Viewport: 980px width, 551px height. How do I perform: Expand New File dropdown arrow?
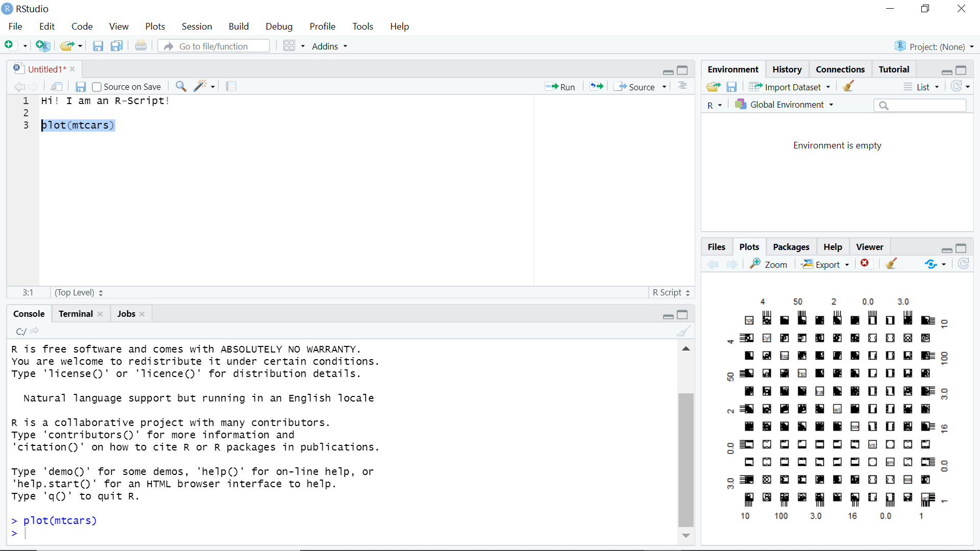pyautogui.click(x=25, y=46)
